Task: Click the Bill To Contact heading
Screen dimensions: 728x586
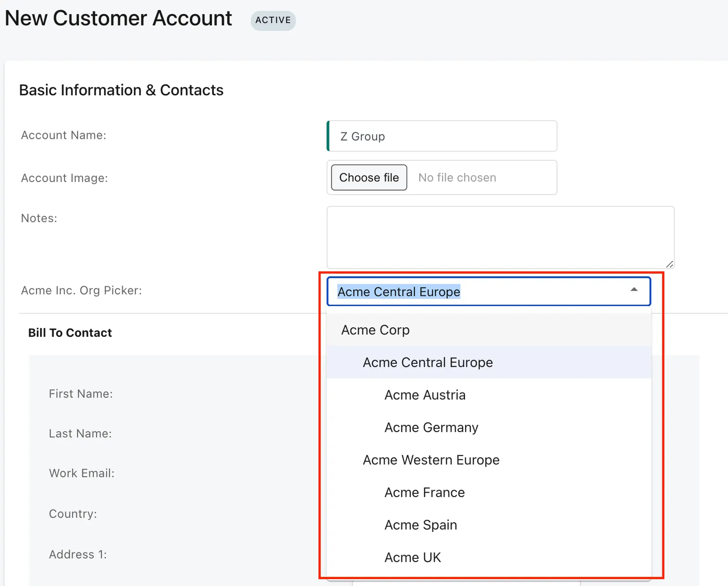Action: click(x=70, y=333)
